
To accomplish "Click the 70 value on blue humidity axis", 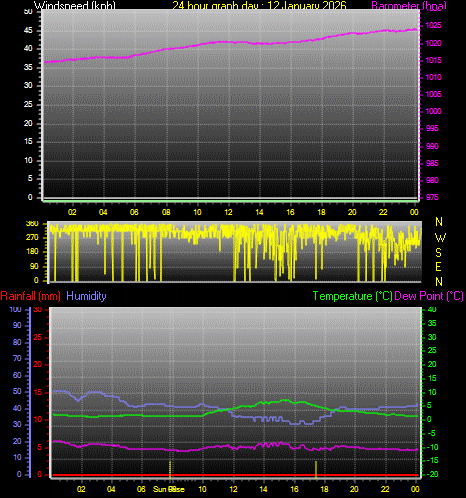I will (x=17, y=359).
